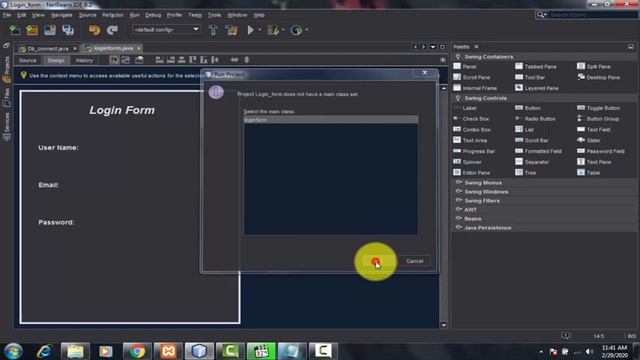Click the designer scrollbar down arrow
The height and width of the screenshot is (360, 640).
point(444,325)
